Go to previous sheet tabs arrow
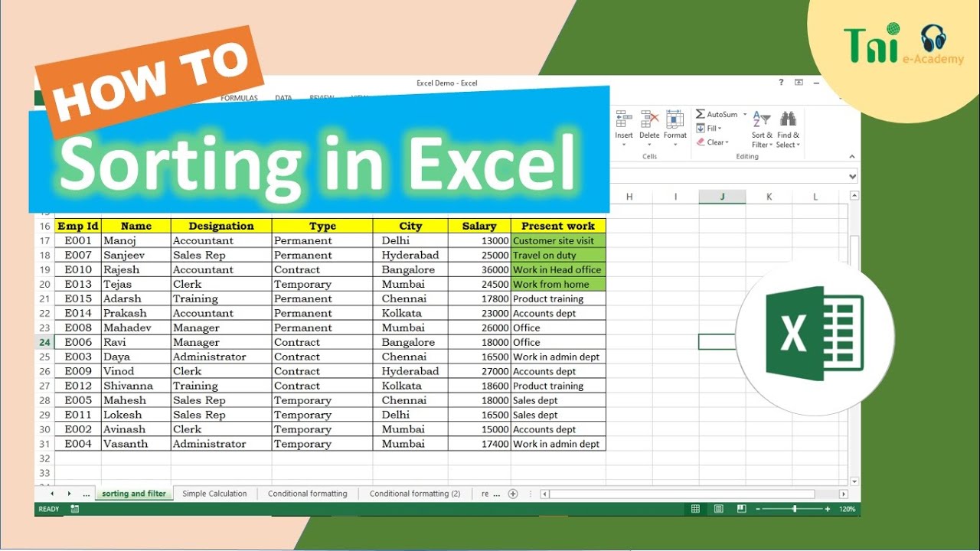This screenshot has height=551, width=980. [x=52, y=494]
